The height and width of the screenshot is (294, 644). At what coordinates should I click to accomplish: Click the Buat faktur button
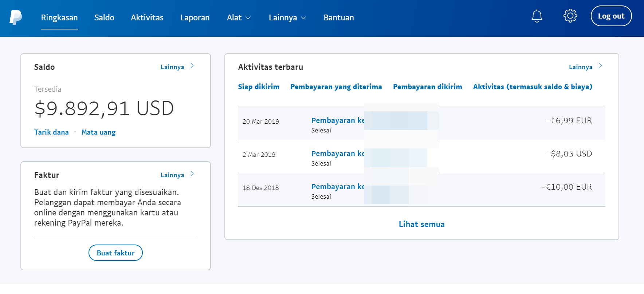115,253
